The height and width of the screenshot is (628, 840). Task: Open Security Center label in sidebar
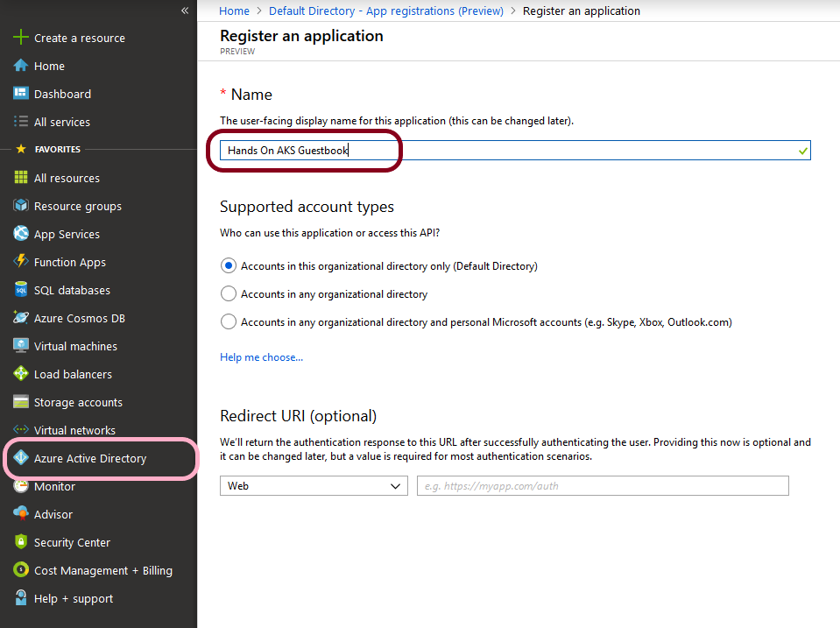(x=72, y=542)
